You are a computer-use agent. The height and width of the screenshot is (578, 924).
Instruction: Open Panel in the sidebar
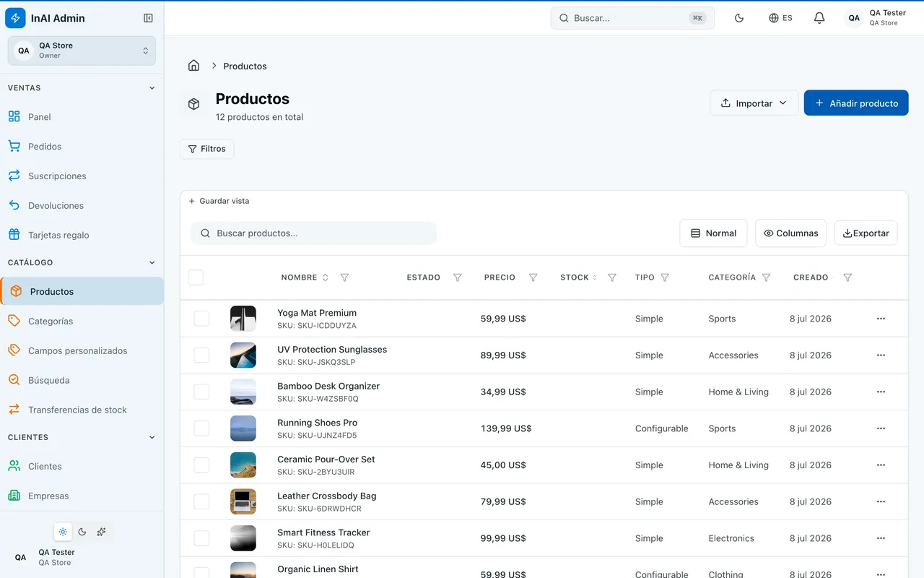pos(82,117)
